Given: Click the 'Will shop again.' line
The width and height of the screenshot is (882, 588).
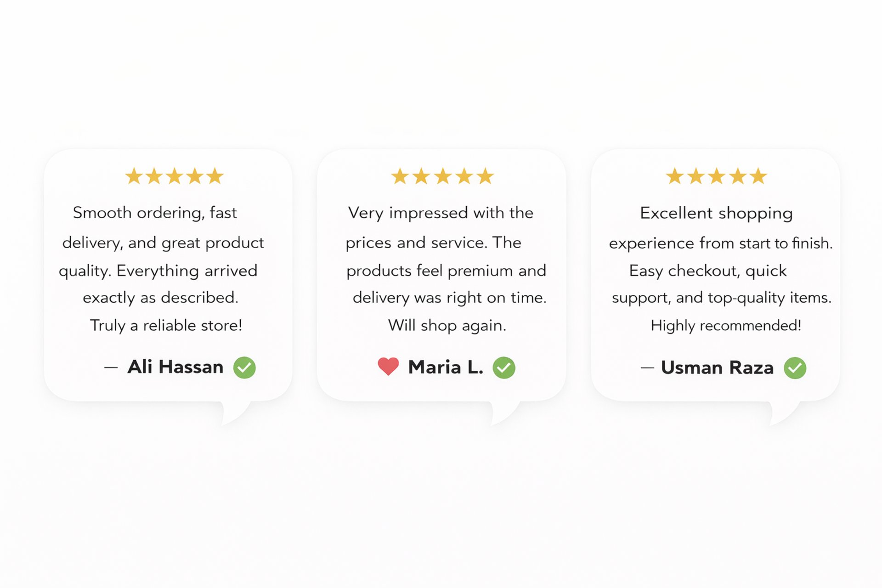Looking at the screenshot, I should click(x=447, y=325).
